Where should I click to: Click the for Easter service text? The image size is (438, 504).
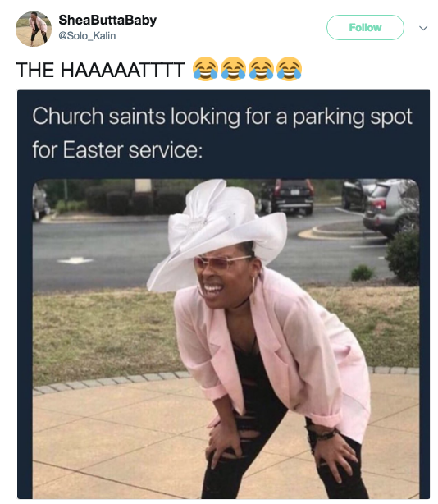117,149
